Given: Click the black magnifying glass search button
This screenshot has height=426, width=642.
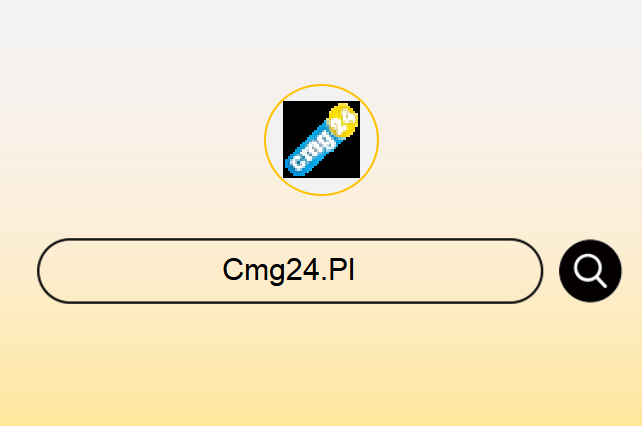Looking at the screenshot, I should [590, 271].
